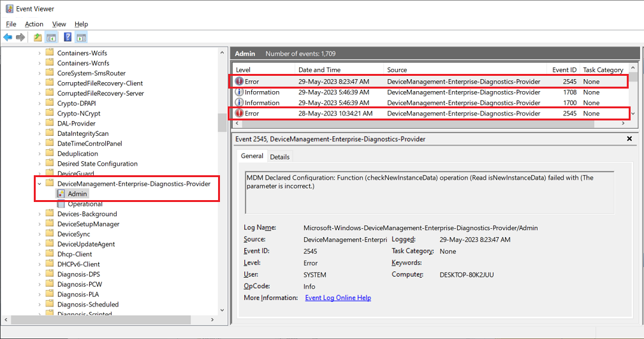Viewport: 644px width, 339px height.
Task: Click the blue Back arrow in toolbar
Action: [x=8, y=38]
